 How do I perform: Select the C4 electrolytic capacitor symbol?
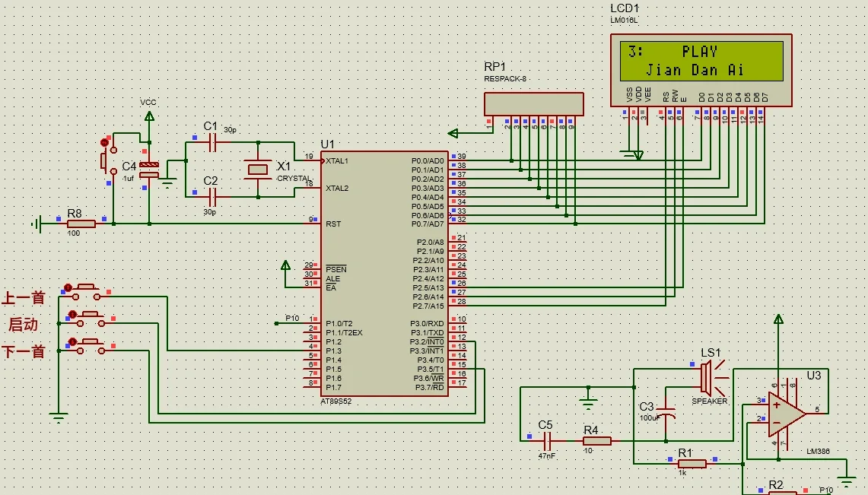coord(149,170)
